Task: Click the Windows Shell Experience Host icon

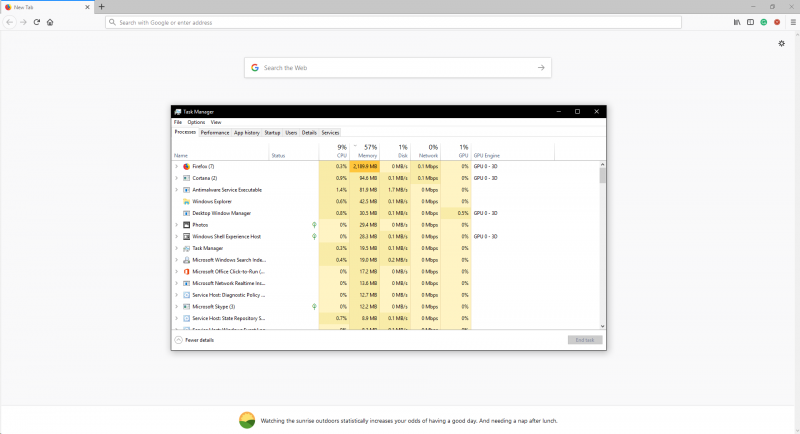Action: point(187,237)
